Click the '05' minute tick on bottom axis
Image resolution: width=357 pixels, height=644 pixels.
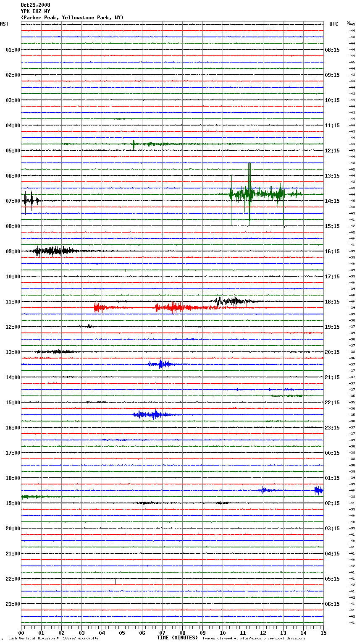pos(122,633)
